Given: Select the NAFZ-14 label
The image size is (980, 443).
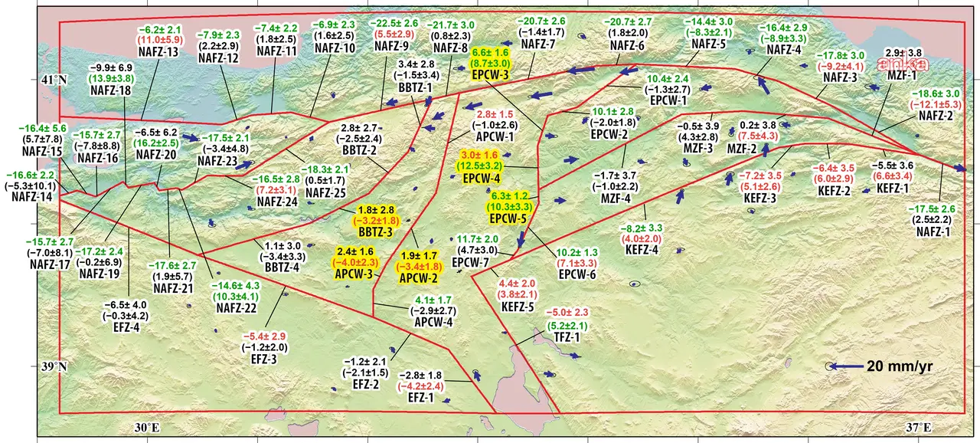Looking at the screenshot, I should point(33,197).
